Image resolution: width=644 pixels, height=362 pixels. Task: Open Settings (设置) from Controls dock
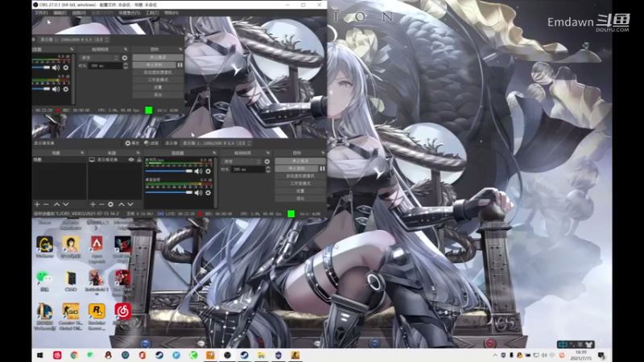point(300,191)
